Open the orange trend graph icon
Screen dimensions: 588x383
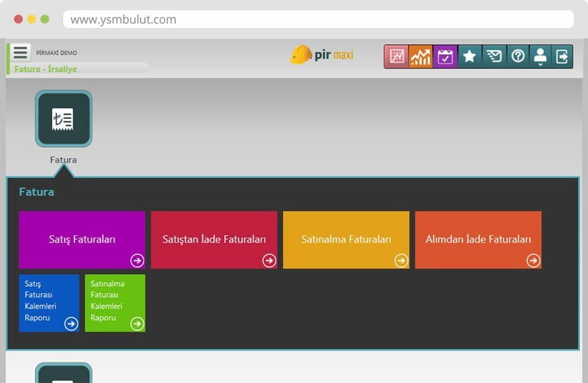pos(420,57)
